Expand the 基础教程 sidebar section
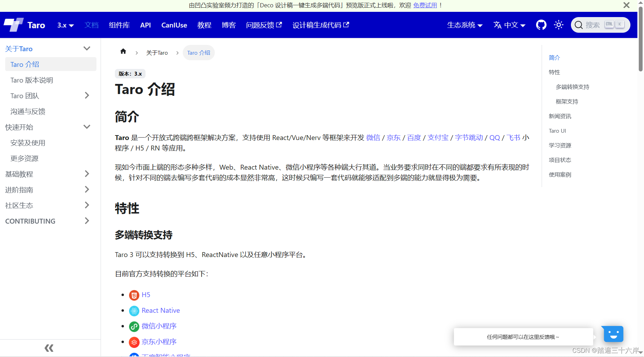This screenshot has width=644, height=357. pyautogui.click(x=87, y=174)
